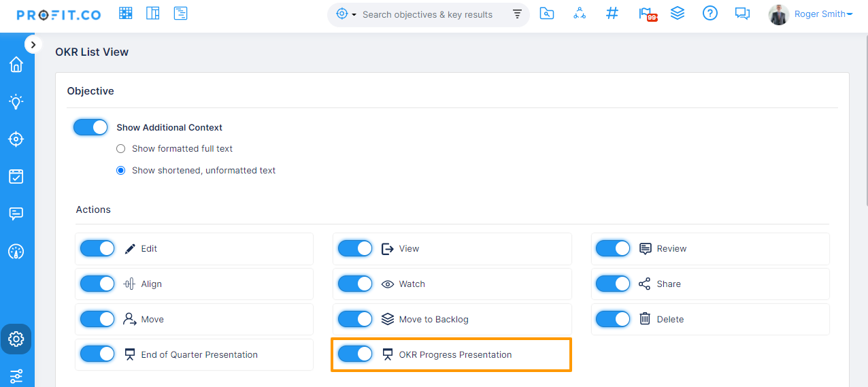Open Settings gear in the sidebar
The image size is (868, 387).
coord(16,339)
